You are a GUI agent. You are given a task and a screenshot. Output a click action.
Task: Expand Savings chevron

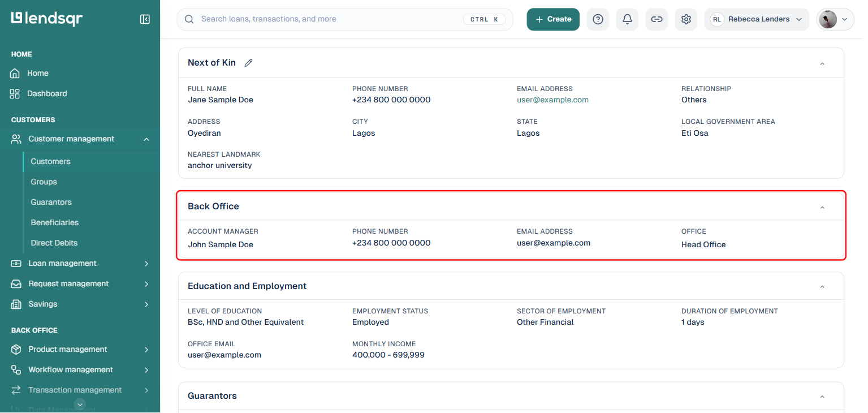click(x=146, y=304)
